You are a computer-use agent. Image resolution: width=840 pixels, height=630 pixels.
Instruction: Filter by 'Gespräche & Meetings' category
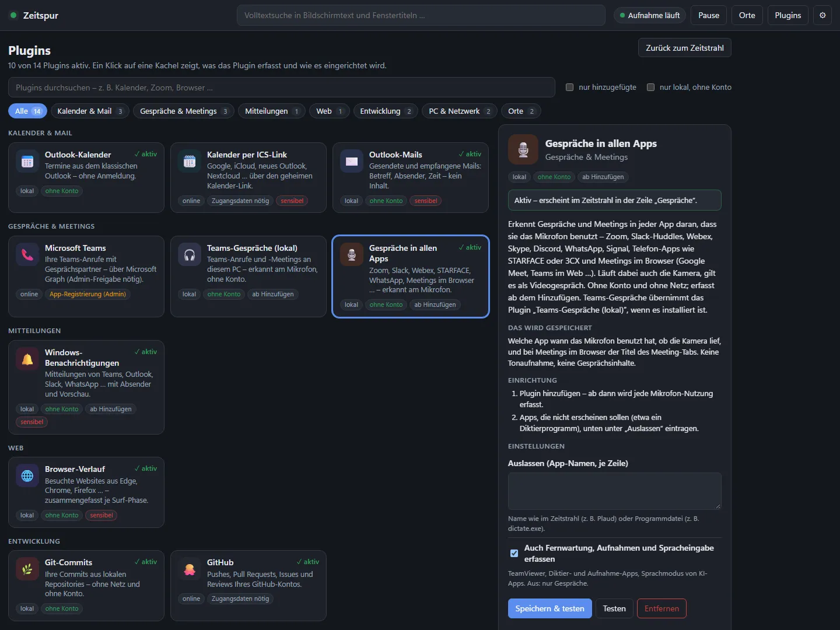(184, 111)
